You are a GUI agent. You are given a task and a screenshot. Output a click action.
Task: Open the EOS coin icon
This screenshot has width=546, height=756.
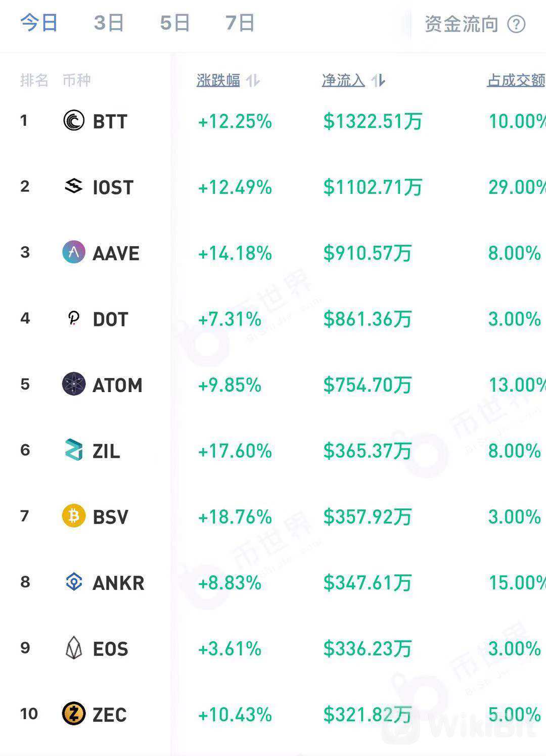74,648
